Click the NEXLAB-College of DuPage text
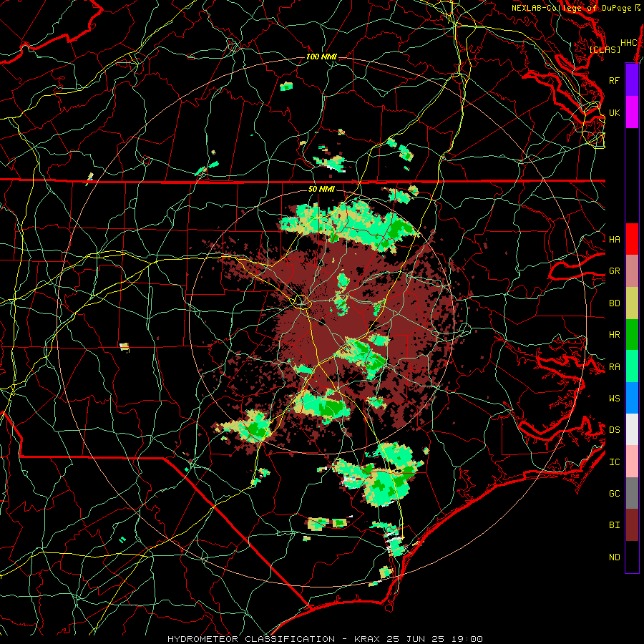The width and height of the screenshot is (644, 644). coord(571,8)
